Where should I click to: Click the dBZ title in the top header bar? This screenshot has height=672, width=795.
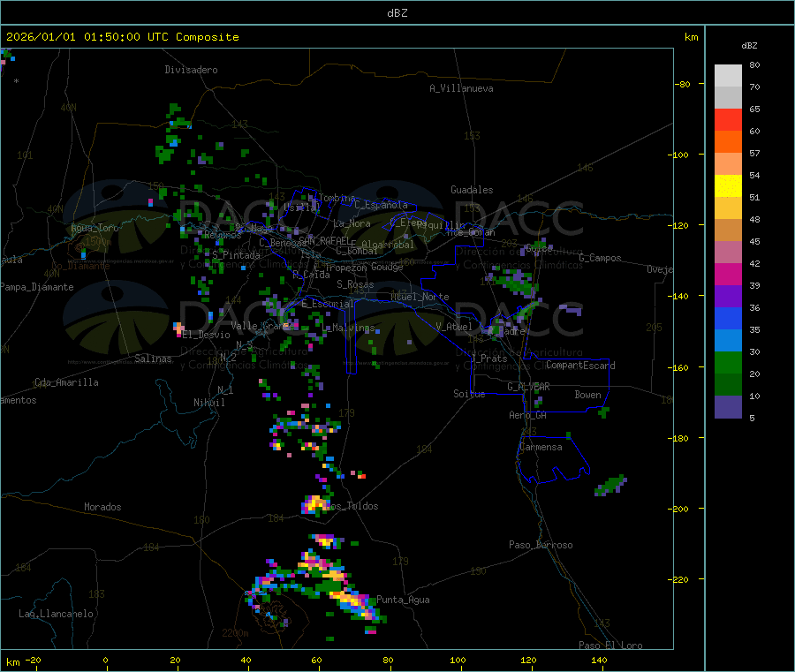coord(397,13)
